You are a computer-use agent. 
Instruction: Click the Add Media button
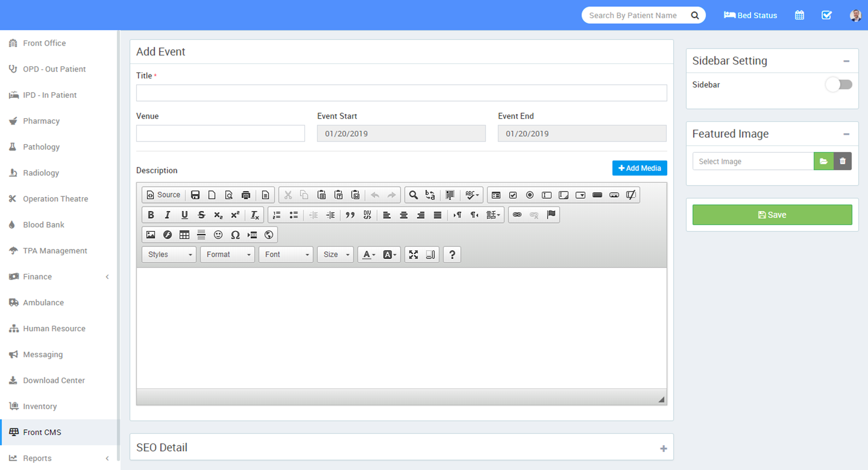(639, 168)
